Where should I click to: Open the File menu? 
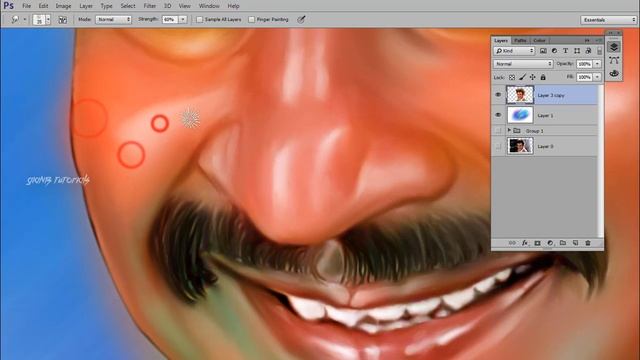pyautogui.click(x=27, y=6)
